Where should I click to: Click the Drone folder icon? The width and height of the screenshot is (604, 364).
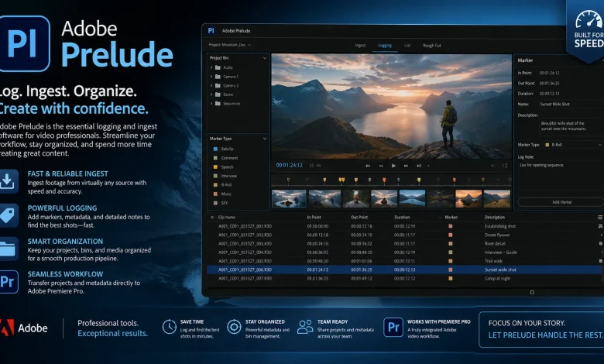[x=218, y=94]
